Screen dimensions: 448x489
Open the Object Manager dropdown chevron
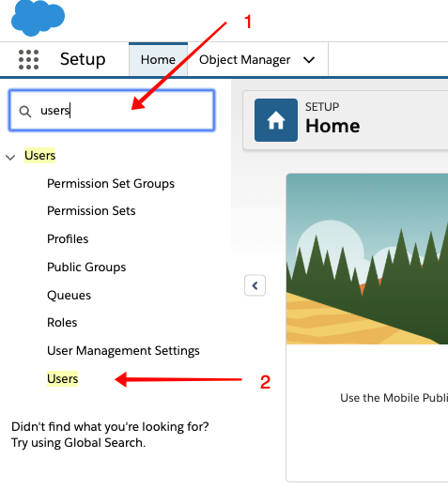click(309, 59)
